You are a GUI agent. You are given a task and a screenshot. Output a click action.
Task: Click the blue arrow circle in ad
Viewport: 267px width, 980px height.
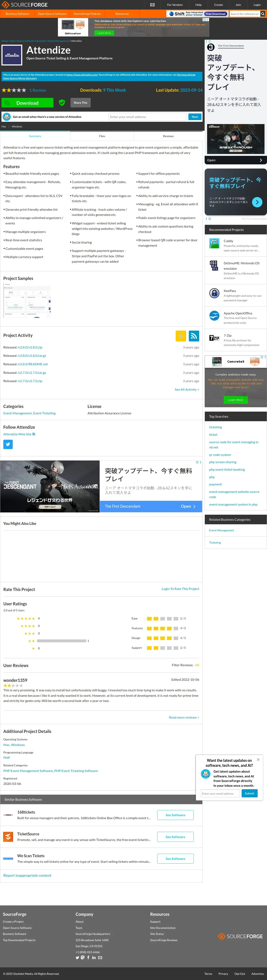257,202
